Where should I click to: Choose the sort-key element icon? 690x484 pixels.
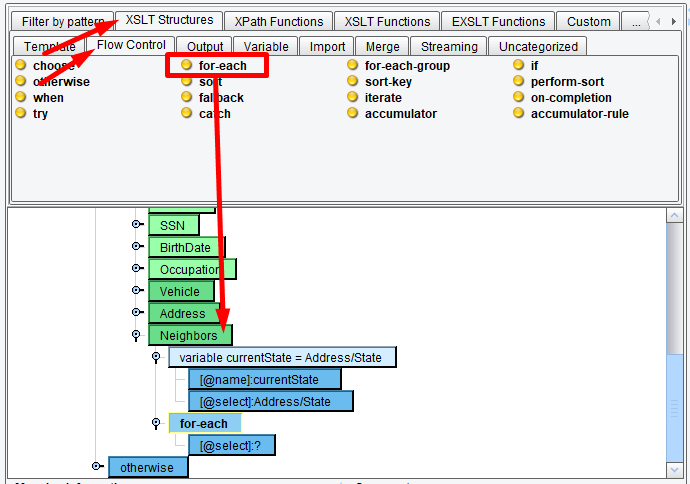tap(353, 82)
